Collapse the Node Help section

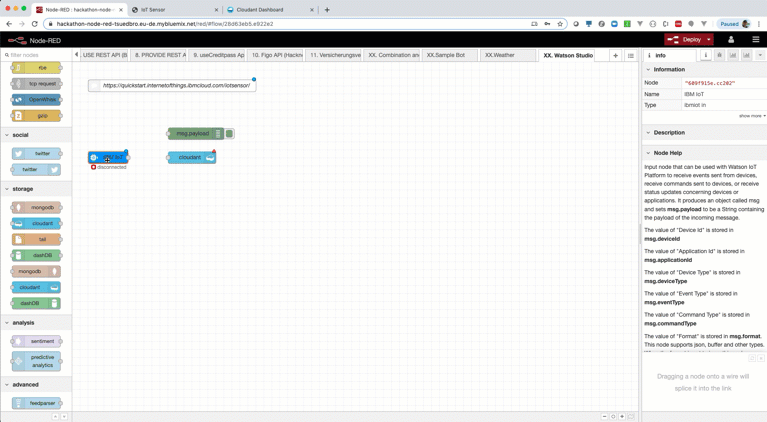coord(648,153)
